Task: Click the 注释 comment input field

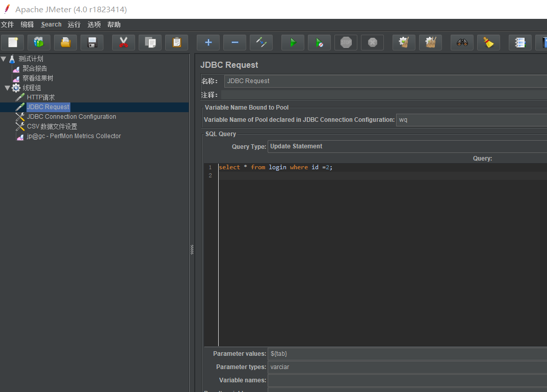Action: [x=384, y=95]
